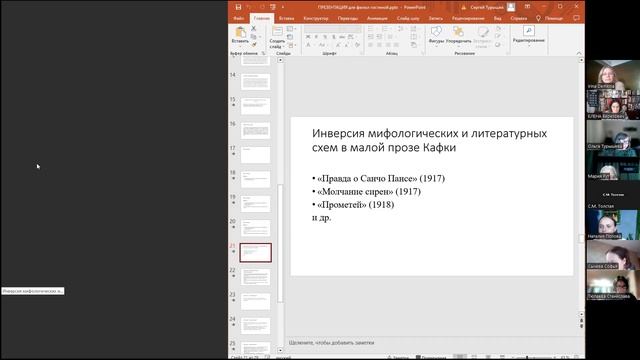This screenshot has width=640, height=360.
Task: Open the Вид ribbon tab
Action: 497,18
